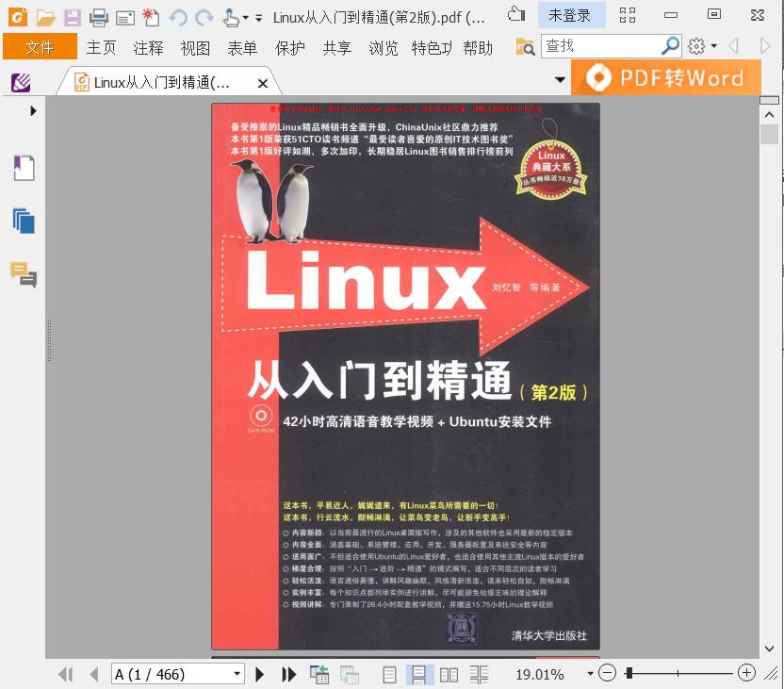The image size is (784, 689).
Task: Expand the quick access toolbar customize arrow
Action: 258,19
